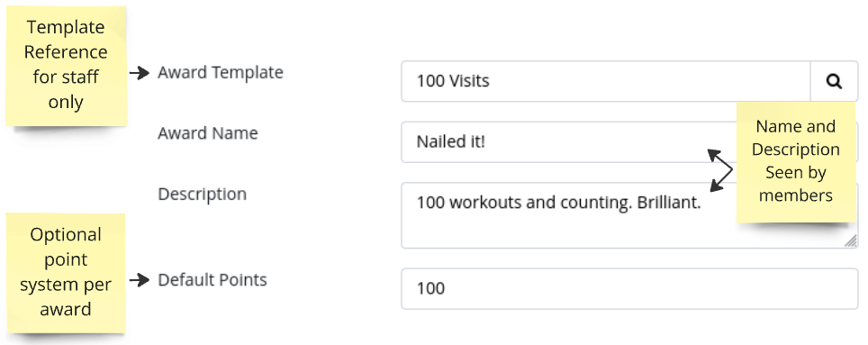Image resolution: width=868 pixels, height=345 pixels.
Task: Select the Name and Description sticky note
Action: (795, 162)
